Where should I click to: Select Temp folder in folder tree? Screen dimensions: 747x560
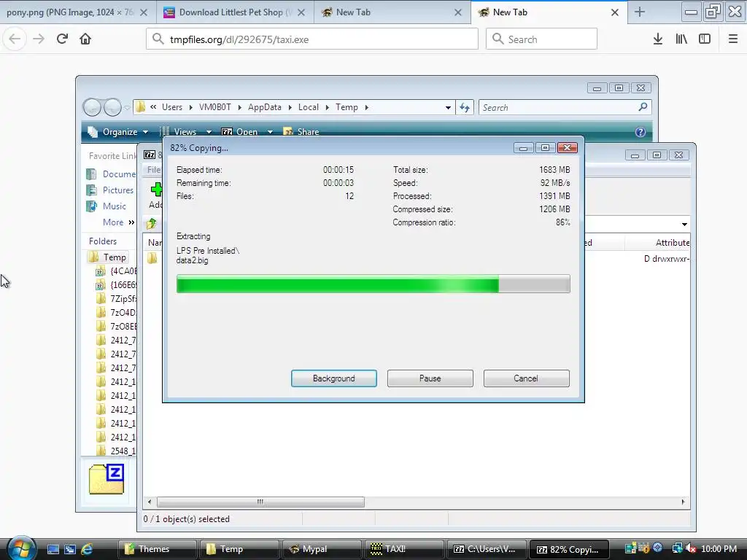pos(108,257)
